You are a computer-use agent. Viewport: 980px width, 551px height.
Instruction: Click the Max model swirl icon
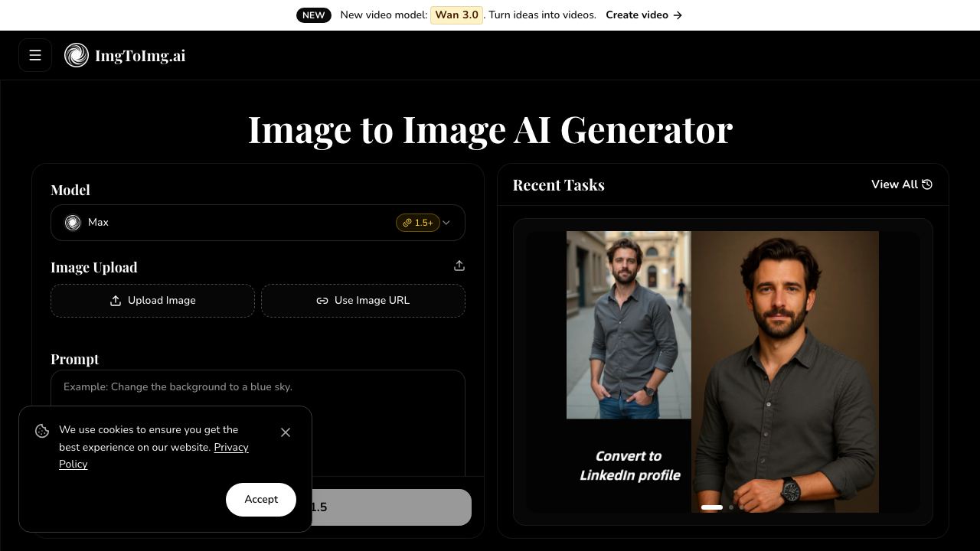(x=73, y=223)
